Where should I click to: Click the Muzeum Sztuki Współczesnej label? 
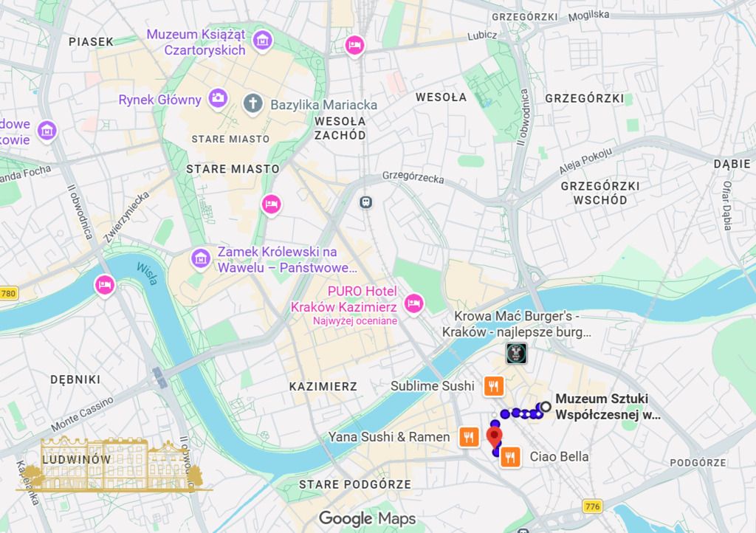coord(608,407)
